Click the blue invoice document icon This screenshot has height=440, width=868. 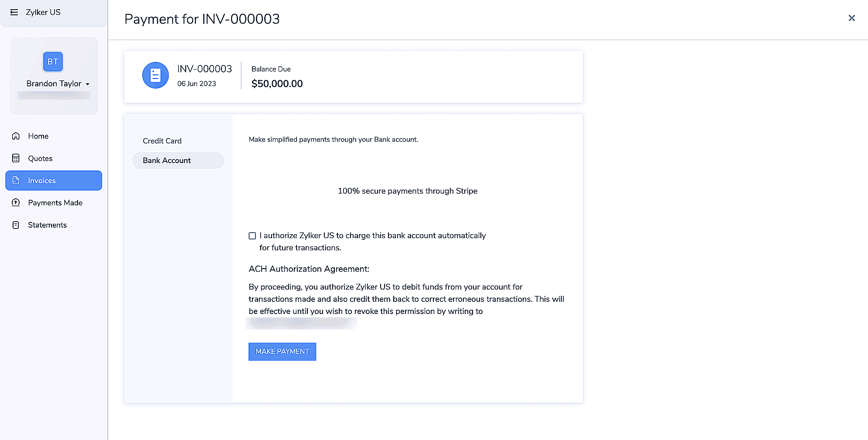click(155, 75)
